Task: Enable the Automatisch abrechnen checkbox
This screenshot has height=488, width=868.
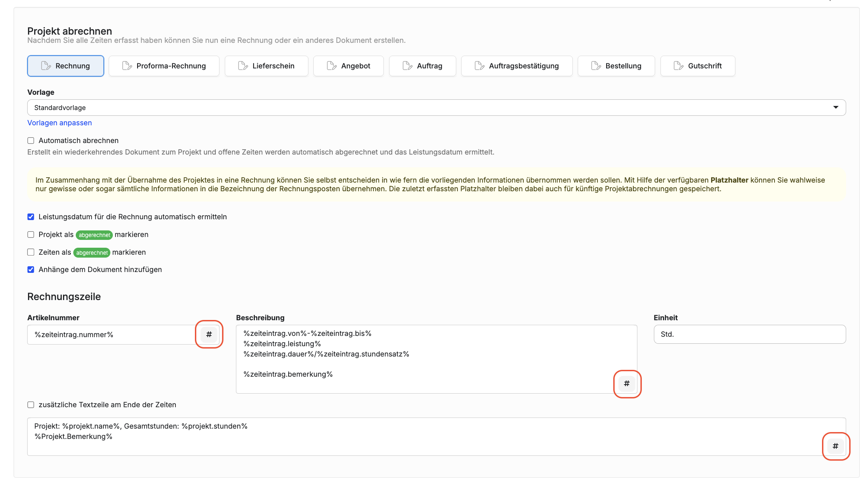Action: pos(31,141)
